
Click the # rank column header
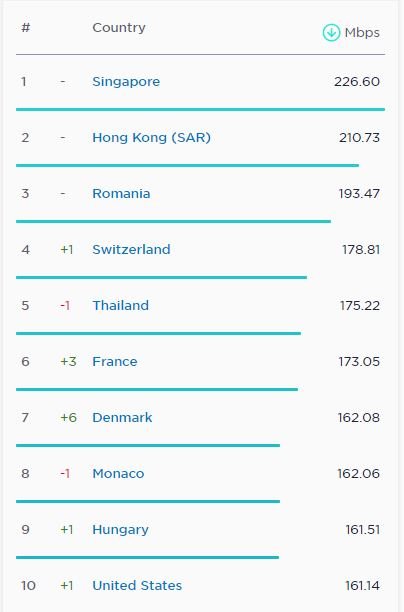pos(26,28)
